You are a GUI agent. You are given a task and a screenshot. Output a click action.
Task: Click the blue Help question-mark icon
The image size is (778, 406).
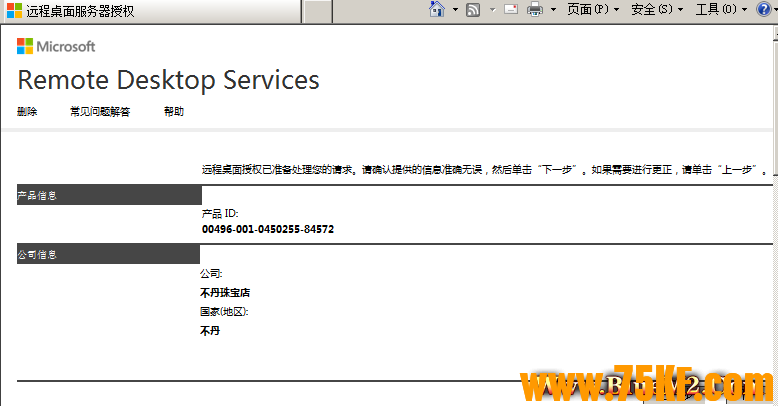(764, 9)
